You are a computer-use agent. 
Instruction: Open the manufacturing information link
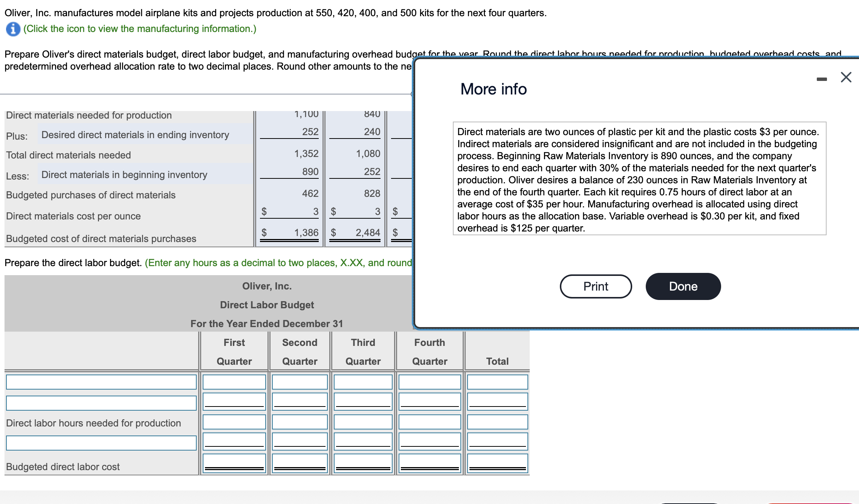[139, 29]
